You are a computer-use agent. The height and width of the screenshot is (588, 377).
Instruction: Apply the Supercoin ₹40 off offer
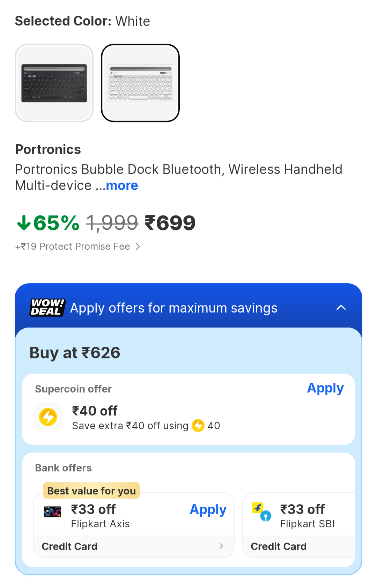pyautogui.click(x=325, y=388)
